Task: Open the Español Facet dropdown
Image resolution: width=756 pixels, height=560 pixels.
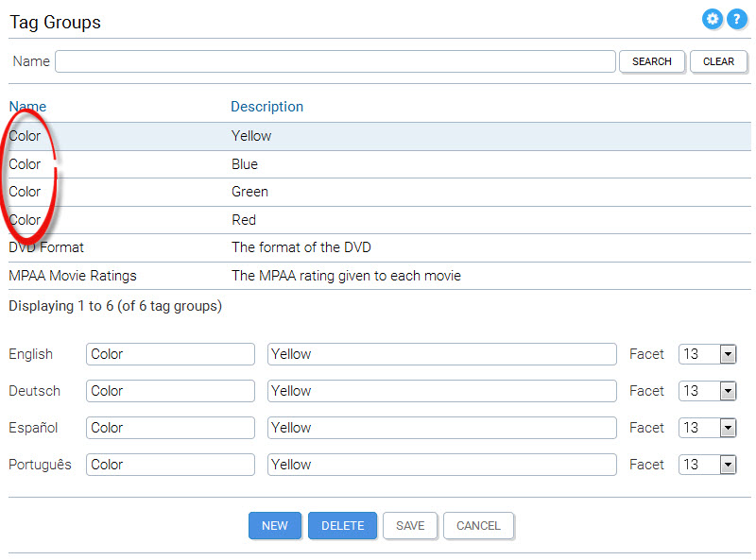Action: coord(707,428)
